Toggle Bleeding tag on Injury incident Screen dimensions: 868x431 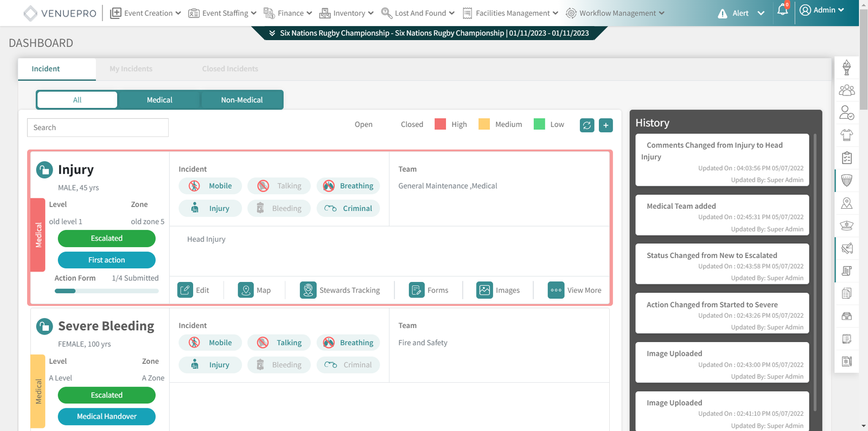click(x=279, y=209)
